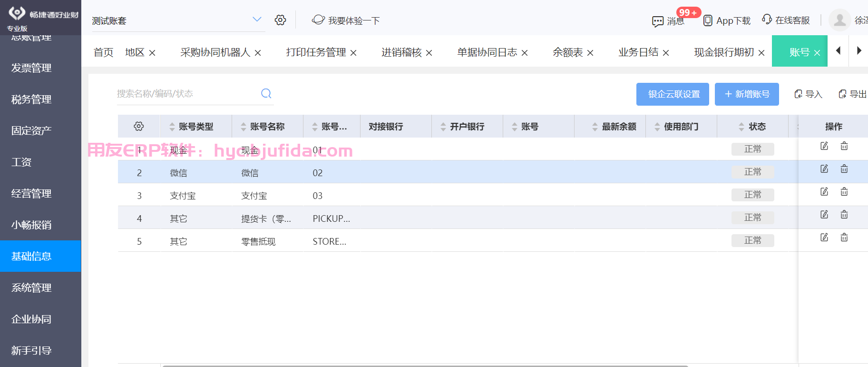Select cell PICKUP... in row 4

(331, 219)
